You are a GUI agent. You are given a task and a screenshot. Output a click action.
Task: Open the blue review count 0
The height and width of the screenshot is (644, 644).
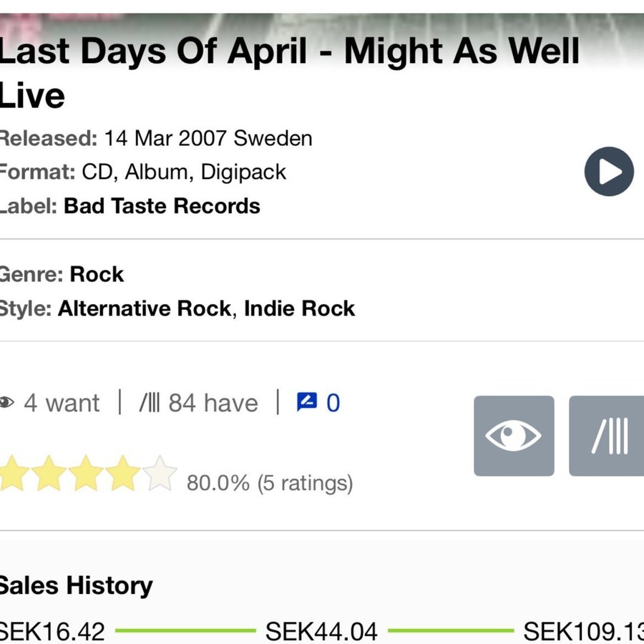pos(333,403)
